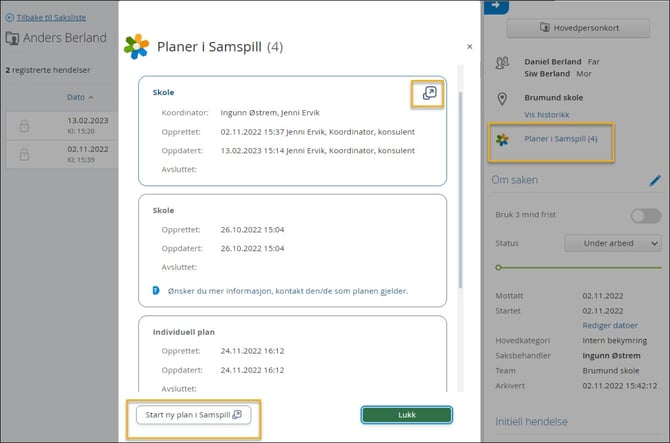Click the Samspill flower logo in dialog header
The height and width of the screenshot is (443, 670).
(x=136, y=46)
